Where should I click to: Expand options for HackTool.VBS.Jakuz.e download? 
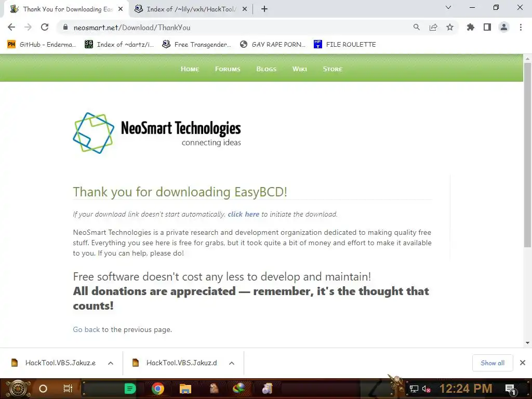[110, 363]
